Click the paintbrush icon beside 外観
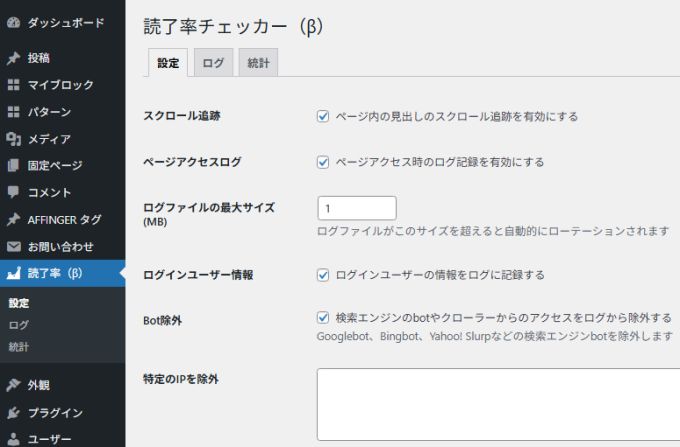680x447 pixels. [13, 385]
